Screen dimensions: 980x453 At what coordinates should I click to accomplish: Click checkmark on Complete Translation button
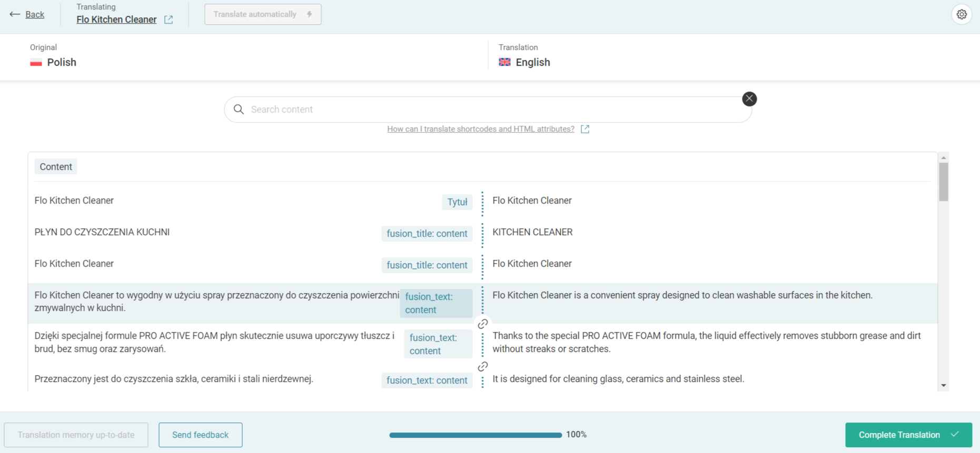(955, 435)
